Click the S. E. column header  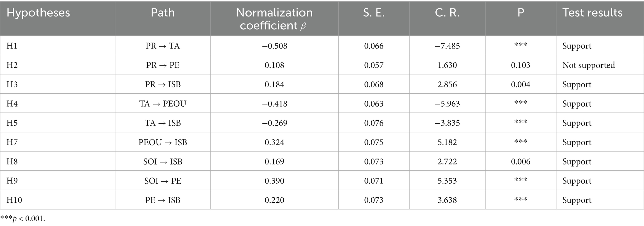coord(374,13)
